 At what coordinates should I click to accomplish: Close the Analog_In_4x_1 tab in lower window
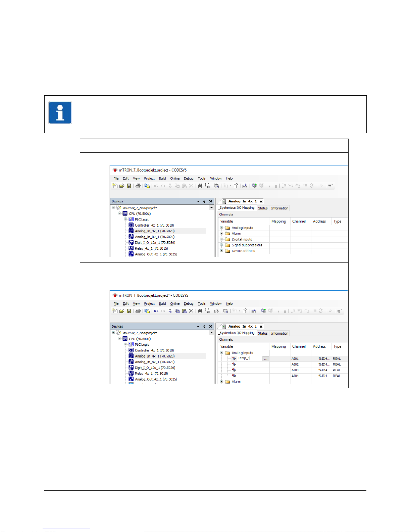[x=261, y=327]
